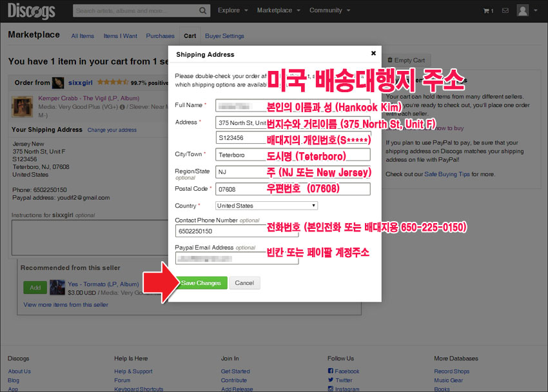
Task: Open the Country dropdown
Action: coord(266,206)
